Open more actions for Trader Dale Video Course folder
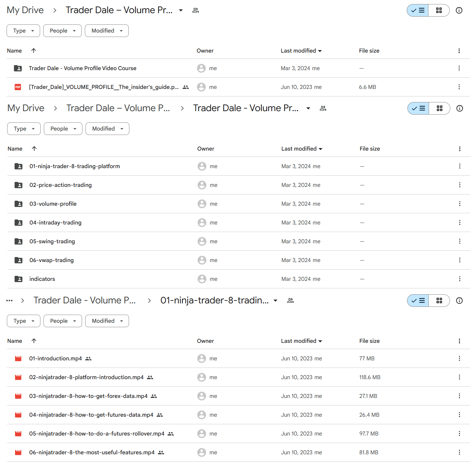The width and height of the screenshot is (476, 464). coord(459,68)
